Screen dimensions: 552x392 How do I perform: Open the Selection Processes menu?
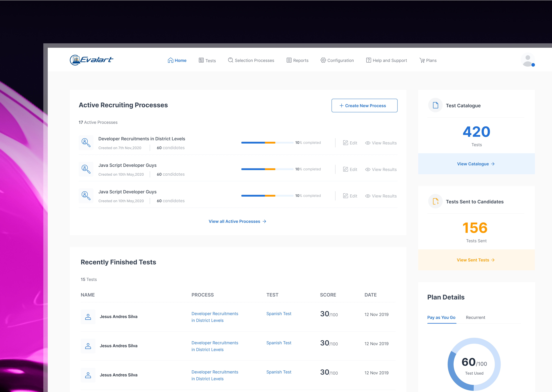(251, 60)
